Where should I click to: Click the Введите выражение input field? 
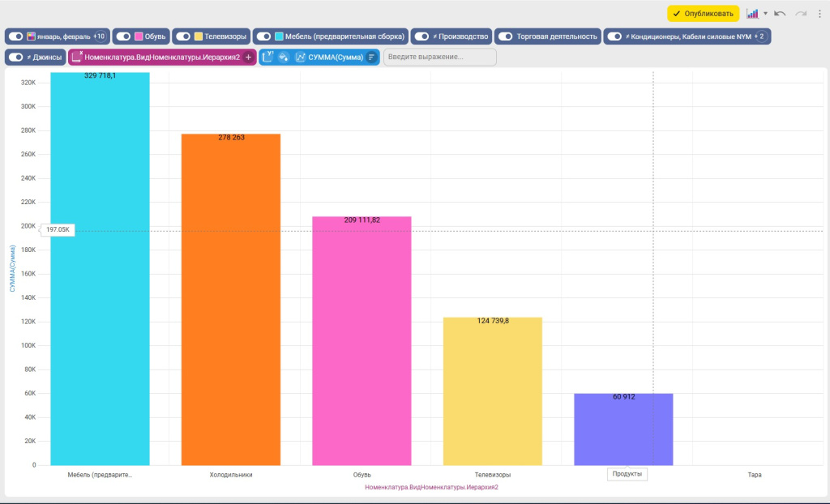pos(439,58)
